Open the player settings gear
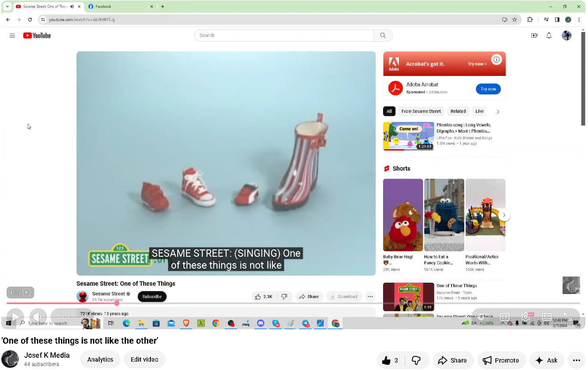The width and height of the screenshot is (588, 370). (525, 316)
